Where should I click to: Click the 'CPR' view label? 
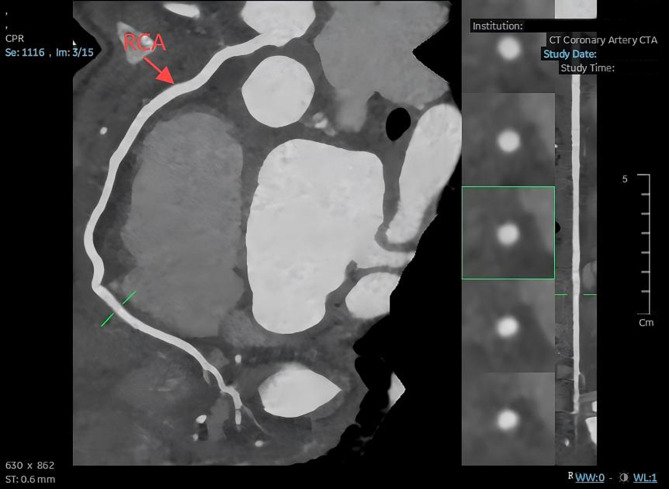(x=15, y=38)
